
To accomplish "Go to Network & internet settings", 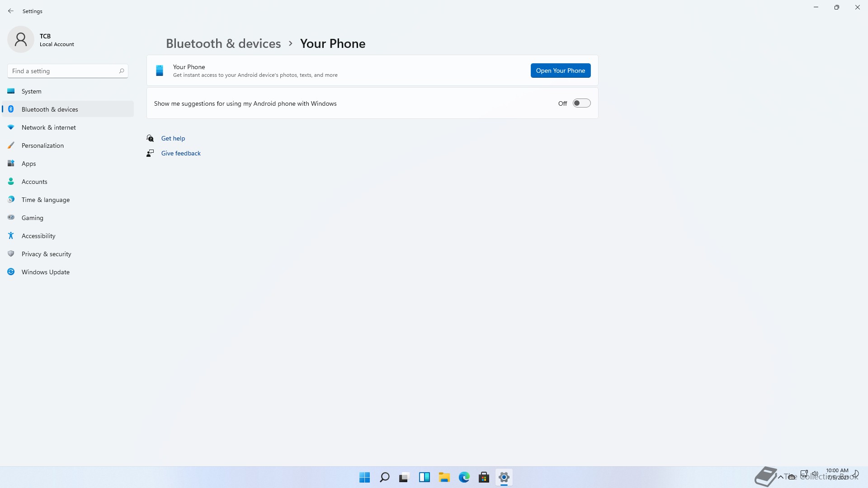I will (68, 127).
